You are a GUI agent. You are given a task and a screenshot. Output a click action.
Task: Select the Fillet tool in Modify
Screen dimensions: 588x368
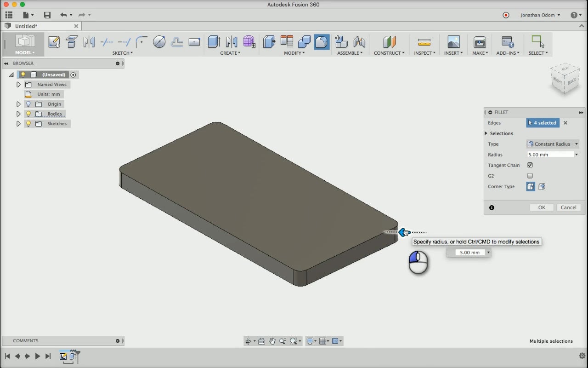(322, 42)
